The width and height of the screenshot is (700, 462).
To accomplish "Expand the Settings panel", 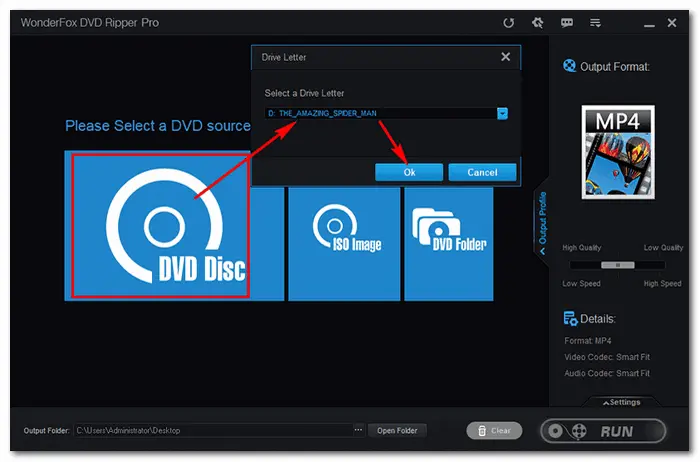I will 621,402.
